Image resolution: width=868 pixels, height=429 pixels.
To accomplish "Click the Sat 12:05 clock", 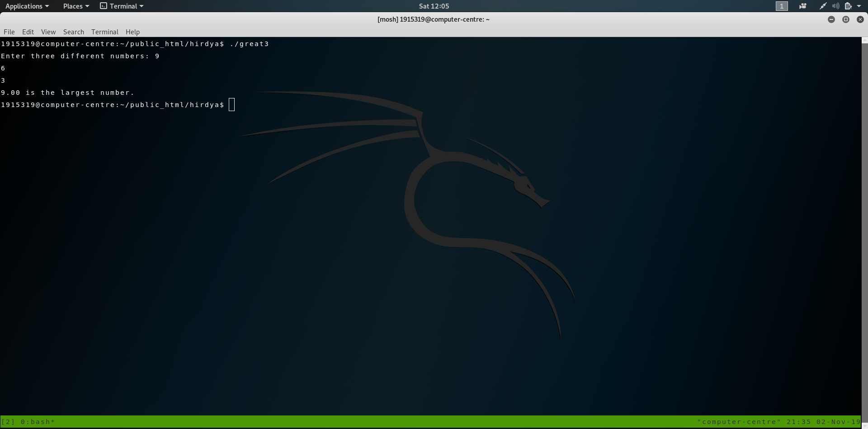I will [x=434, y=6].
